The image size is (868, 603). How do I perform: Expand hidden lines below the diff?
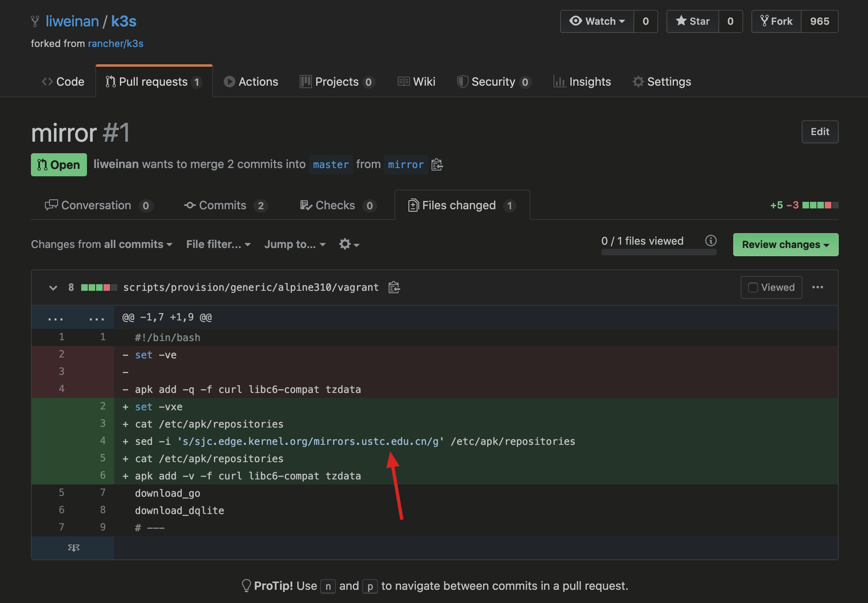73,547
